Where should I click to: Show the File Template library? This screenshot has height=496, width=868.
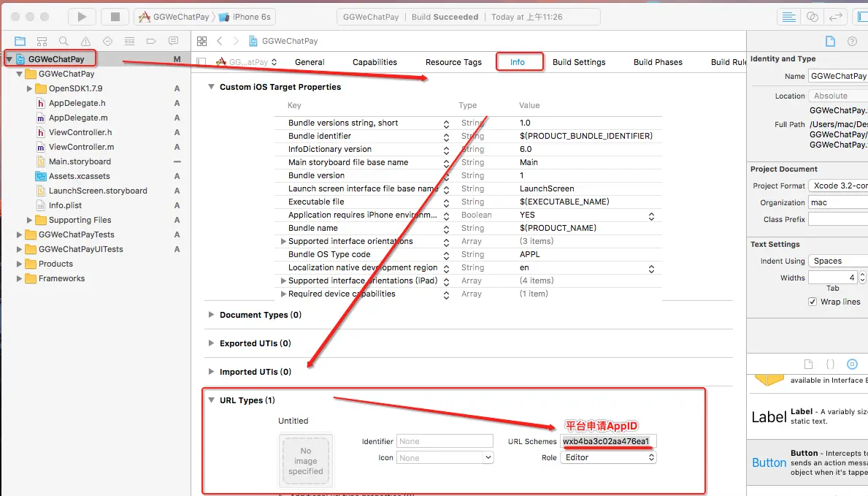pyautogui.click(x=808, y=364)
